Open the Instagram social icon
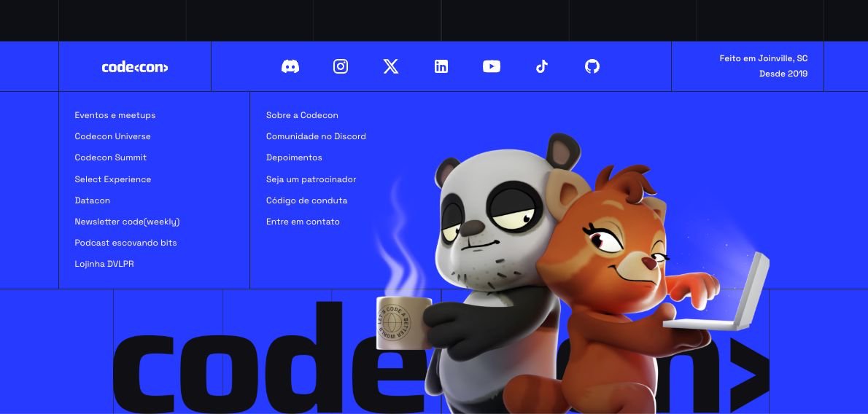This screenshot has width=868, height=414. click(x=341, y=66)
